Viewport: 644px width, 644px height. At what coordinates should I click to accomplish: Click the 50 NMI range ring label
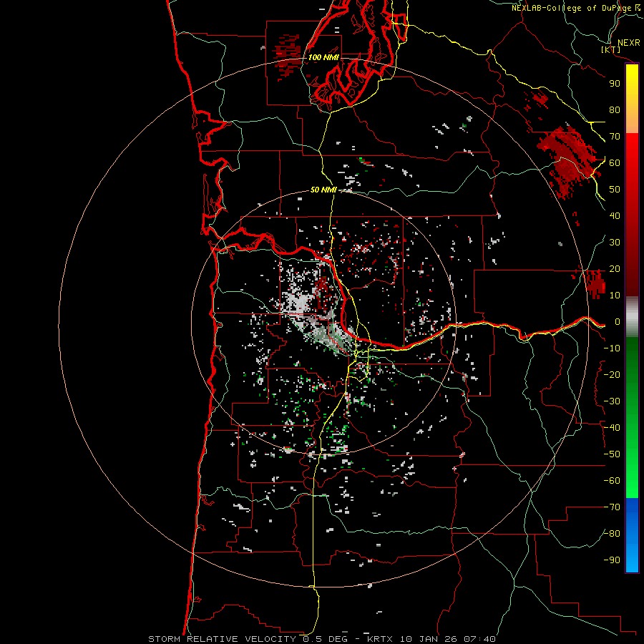(323, 190)
